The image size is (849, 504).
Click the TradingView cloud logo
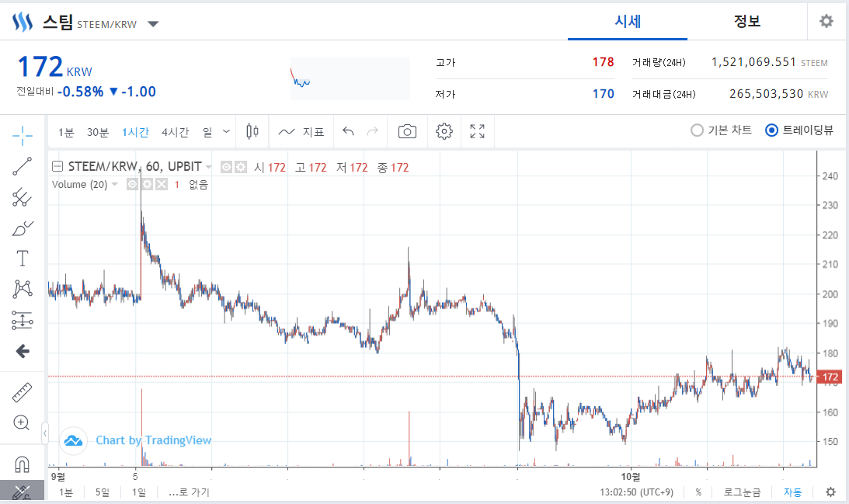click(x=73, y=441)
